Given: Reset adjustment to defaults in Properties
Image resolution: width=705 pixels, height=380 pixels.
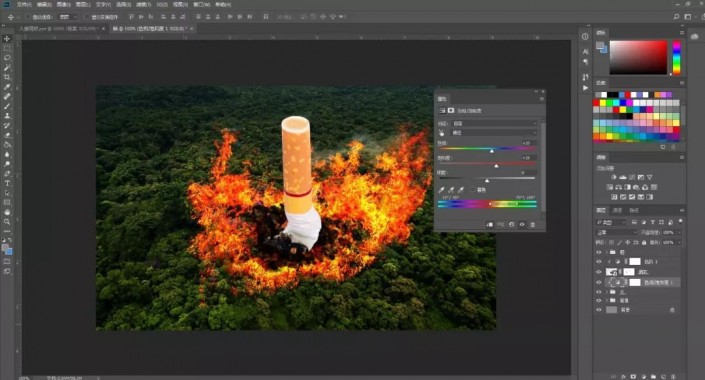Looking at the screenshot, I should coord(511,224).
